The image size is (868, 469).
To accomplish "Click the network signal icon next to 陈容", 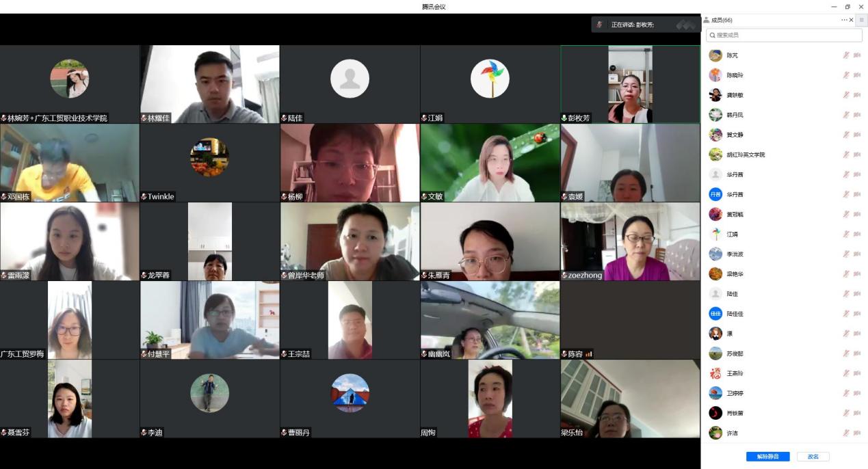I will 589,354.
